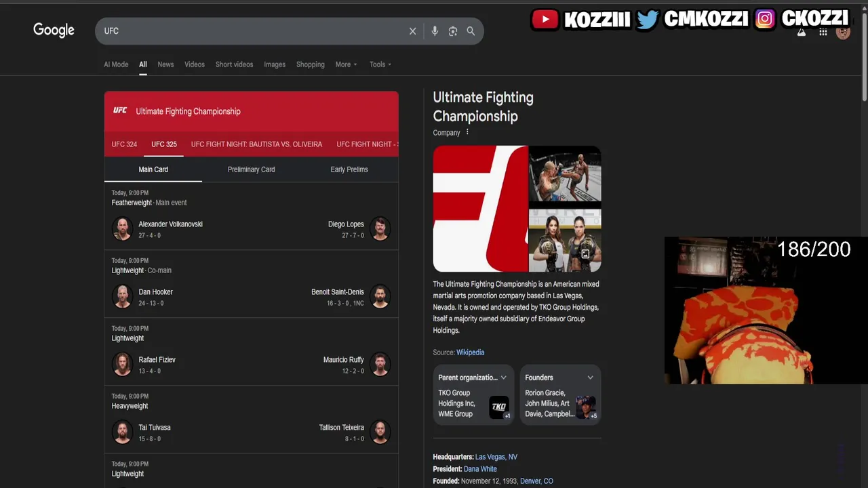Open the Main Card tab
Screen dimensions: 868x488
153,169
